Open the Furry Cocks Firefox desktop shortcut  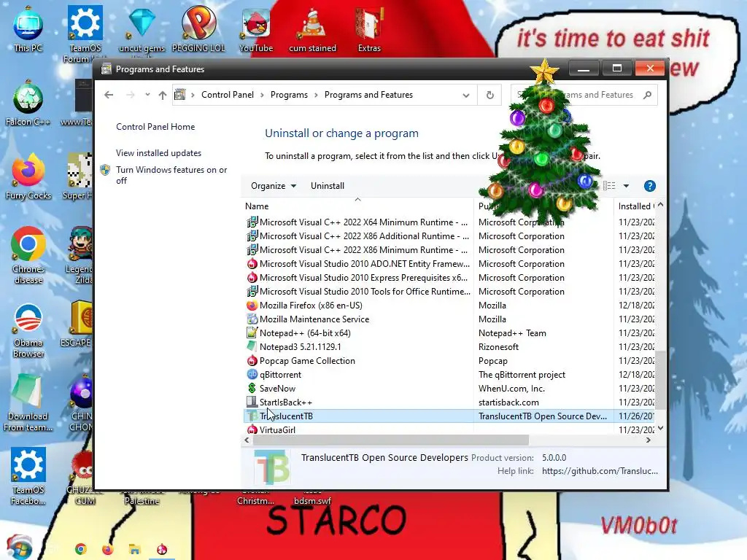click(28, 176)
